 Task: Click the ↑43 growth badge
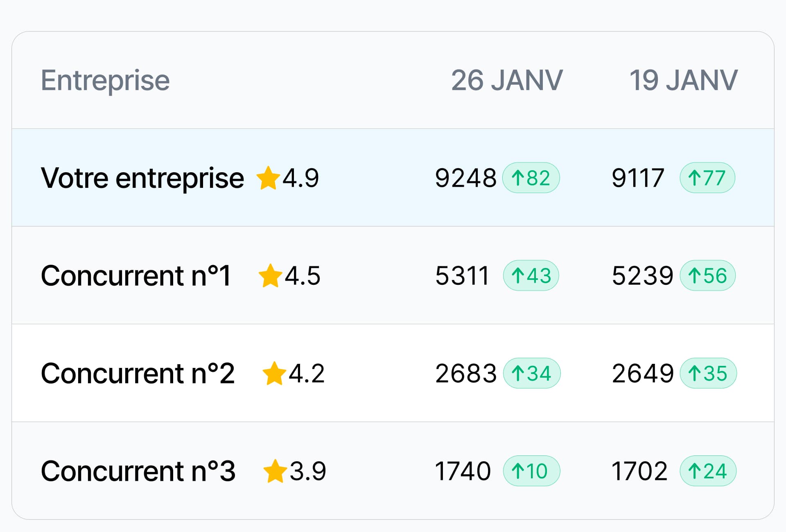coord(531,275)
